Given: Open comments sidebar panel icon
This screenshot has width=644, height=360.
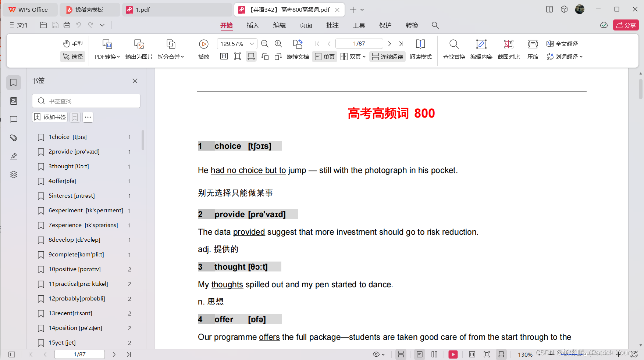Looking at the screenshot, I should click(14, 119).
